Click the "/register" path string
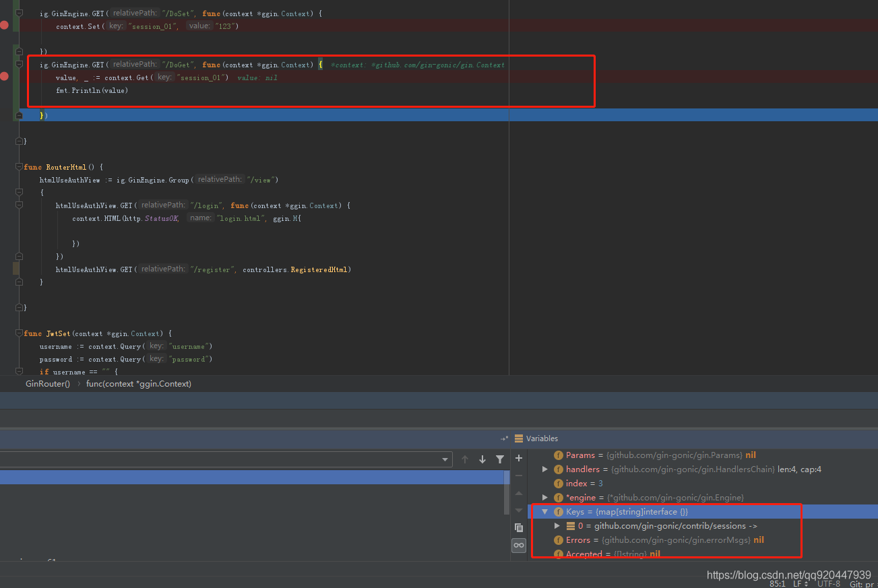This screenshot has width=878, height=588. click(212, 269)
